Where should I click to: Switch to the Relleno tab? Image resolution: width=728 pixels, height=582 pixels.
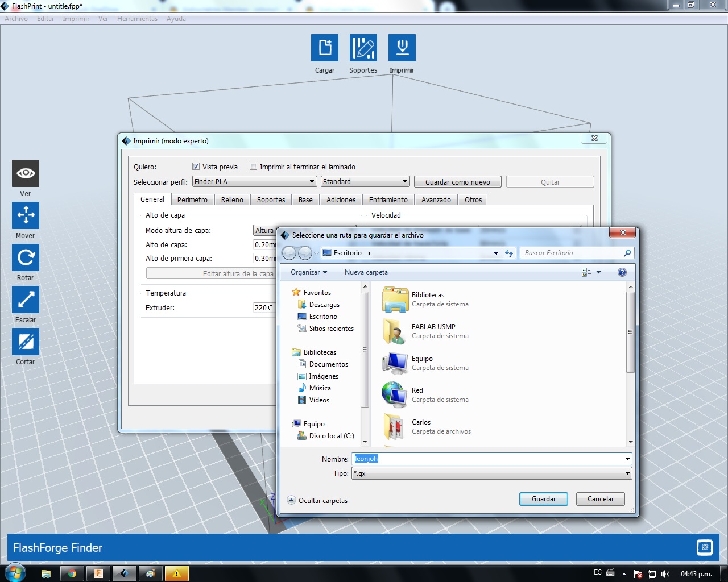(x=232, y=200)
